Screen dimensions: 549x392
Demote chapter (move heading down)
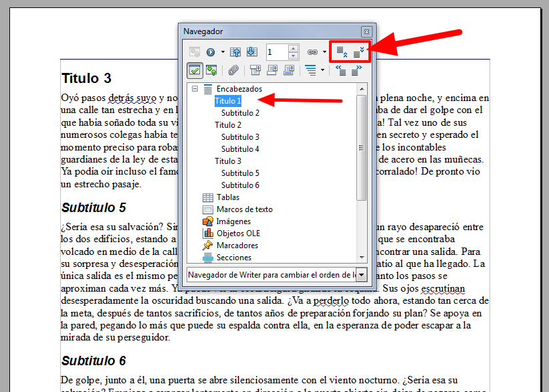click(x=358, y=52)
